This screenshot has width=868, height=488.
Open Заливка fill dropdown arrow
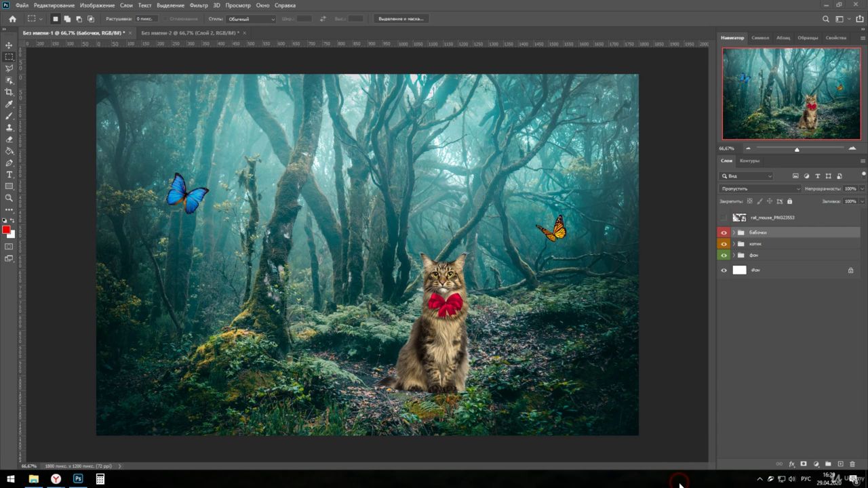(862, 201)
